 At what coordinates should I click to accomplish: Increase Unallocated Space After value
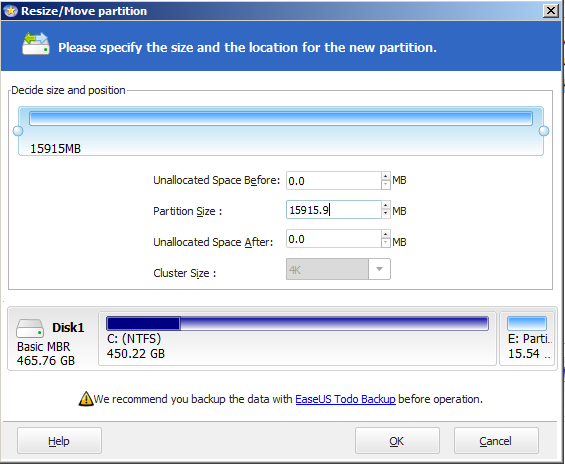pos(386,235)
